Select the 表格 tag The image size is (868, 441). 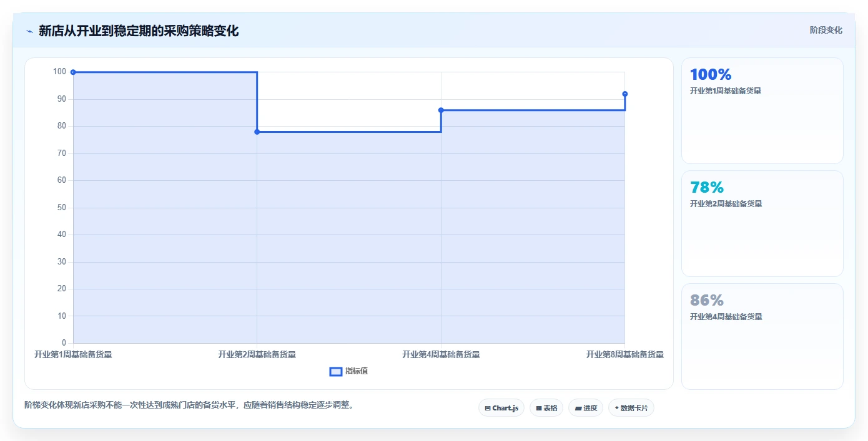(x=546, y=408)
